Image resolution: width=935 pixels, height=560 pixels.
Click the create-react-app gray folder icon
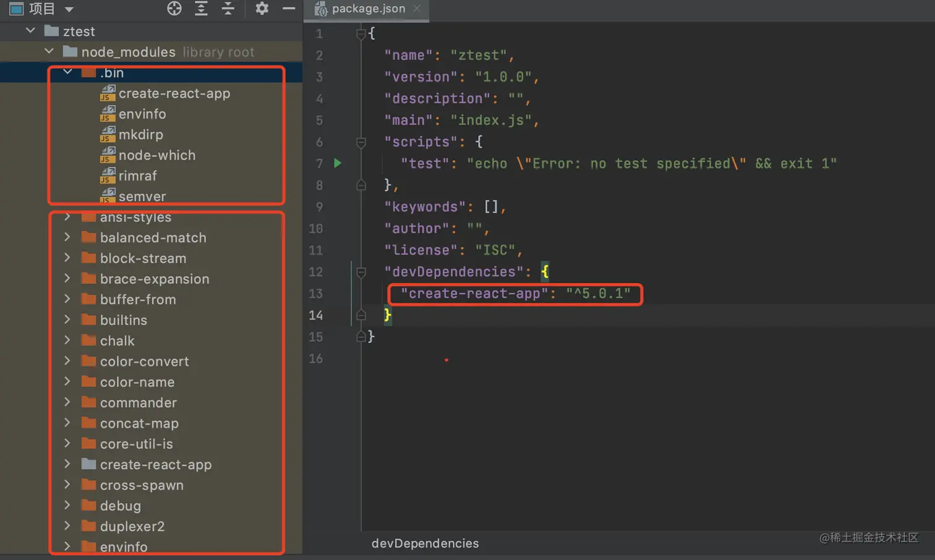pyautogui.click(x=89, y=464)
